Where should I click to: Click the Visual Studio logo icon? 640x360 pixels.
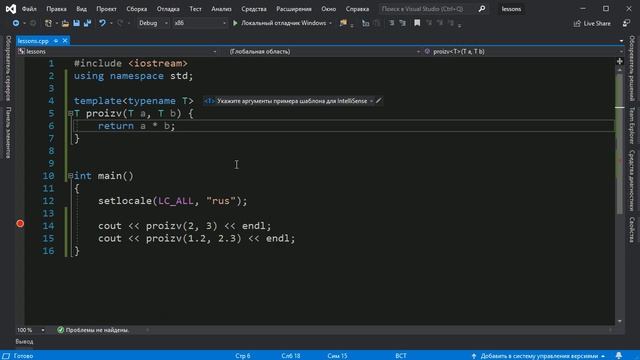coord(11,9)
